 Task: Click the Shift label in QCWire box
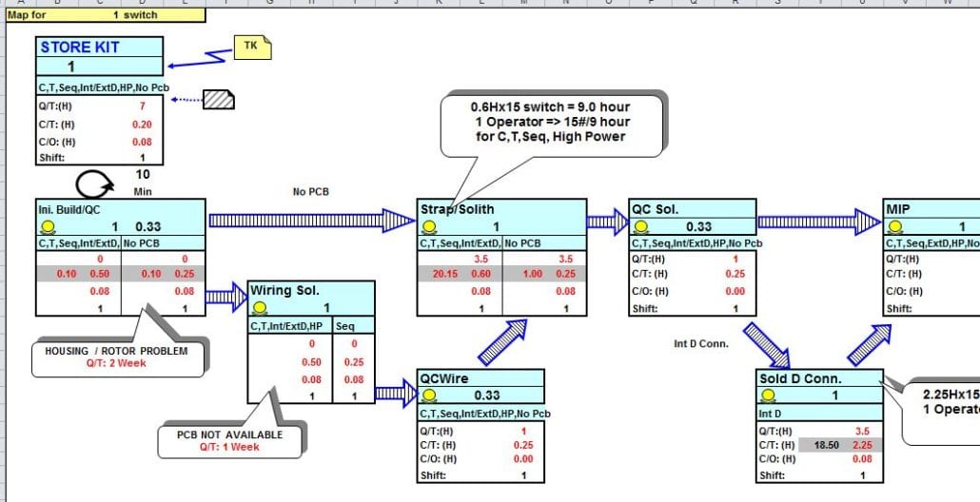[434, 475]
